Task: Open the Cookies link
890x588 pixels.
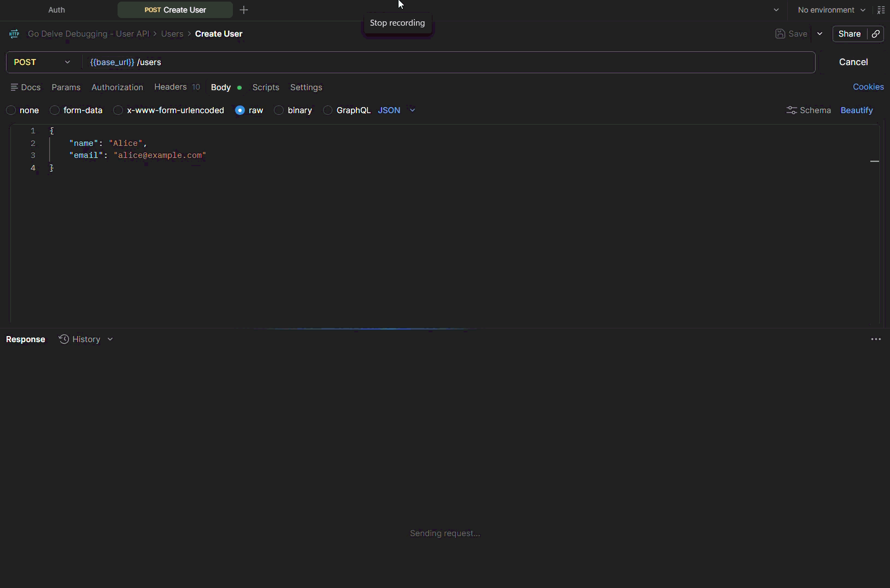Action: pyautogui.click(x=868, y=87)
